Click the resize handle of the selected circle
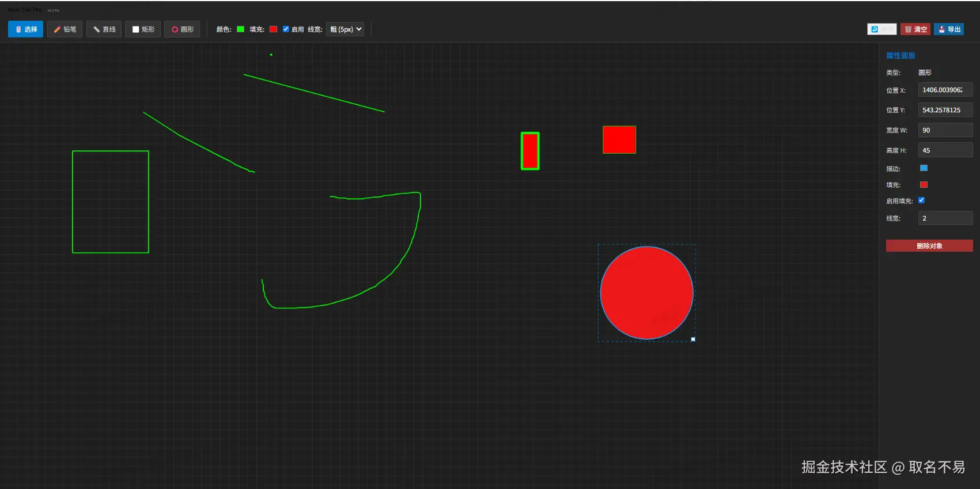The width and height of the screenshot is (980, 489). (x=693, y=339)
